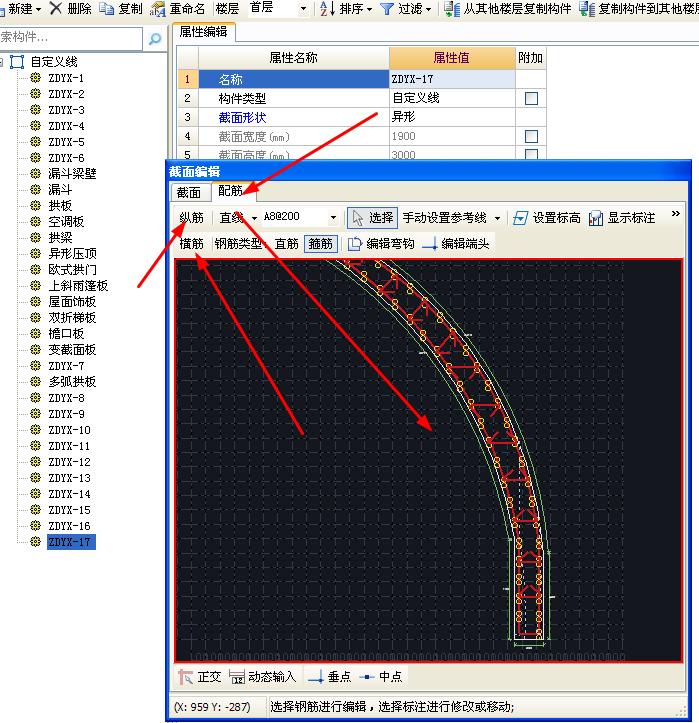Switch to the 截面 tab

[x=189, y=192]
